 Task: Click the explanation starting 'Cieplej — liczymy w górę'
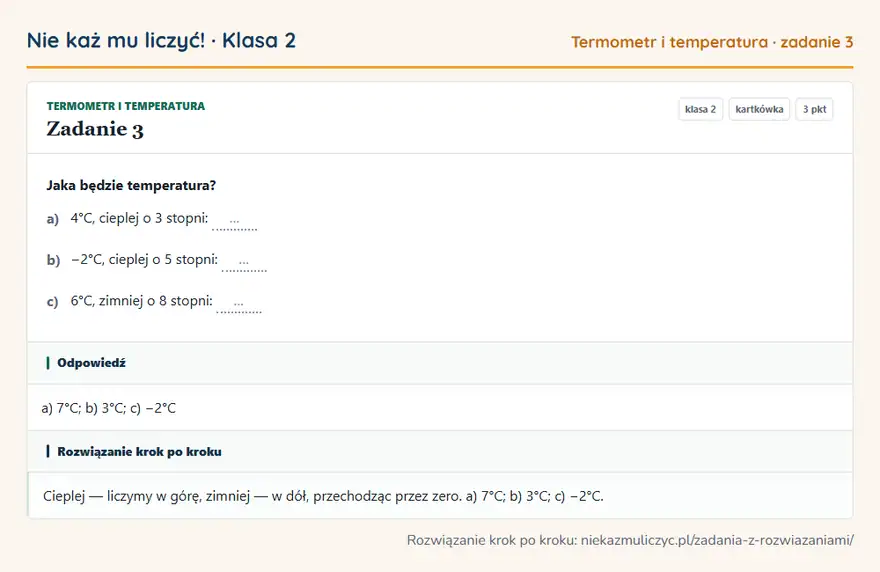[x=323, y=496]
